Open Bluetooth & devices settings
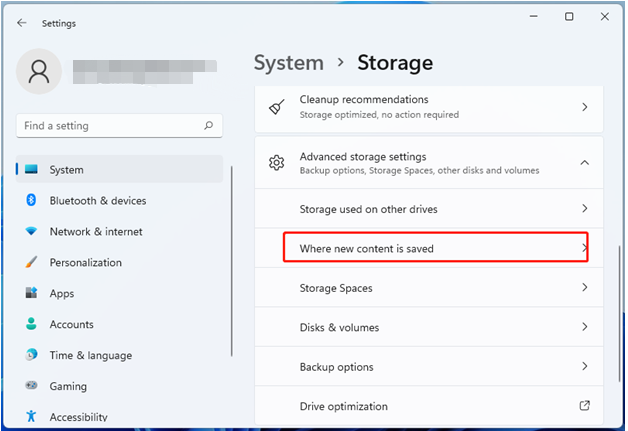Viewport: 628px width, 431px height. click(x=98, y=201)
